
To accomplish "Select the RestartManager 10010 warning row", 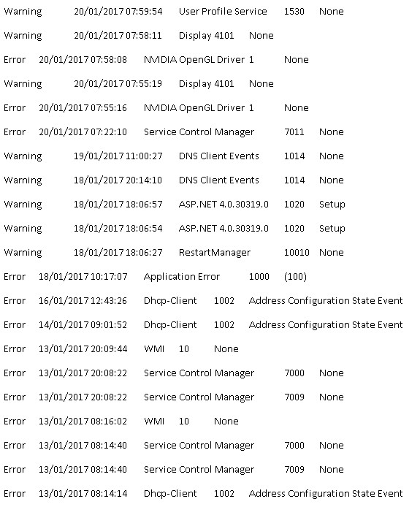I will coord(174,253).
